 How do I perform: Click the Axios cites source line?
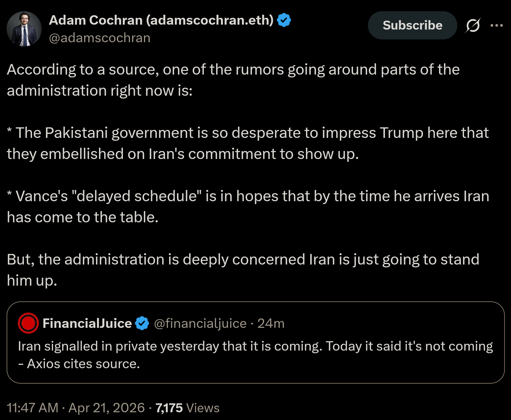click(x=79, y=364)
